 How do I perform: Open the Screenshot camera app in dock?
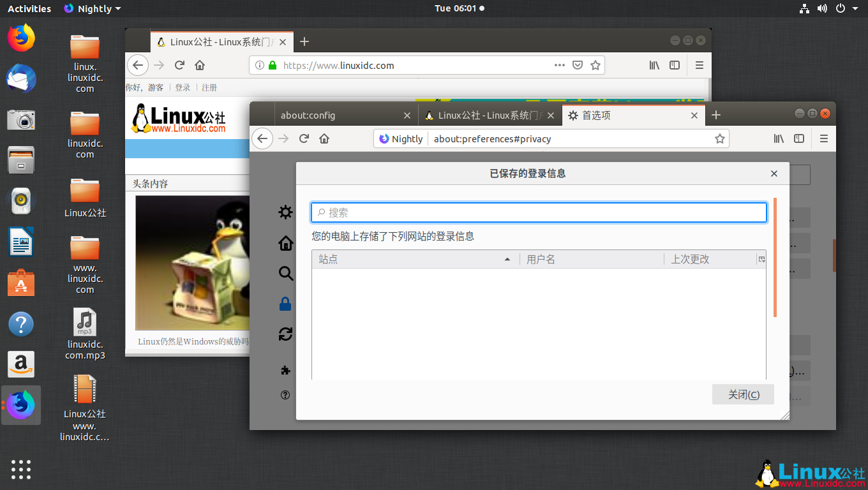pyautogui.click(x=21, y=119)
